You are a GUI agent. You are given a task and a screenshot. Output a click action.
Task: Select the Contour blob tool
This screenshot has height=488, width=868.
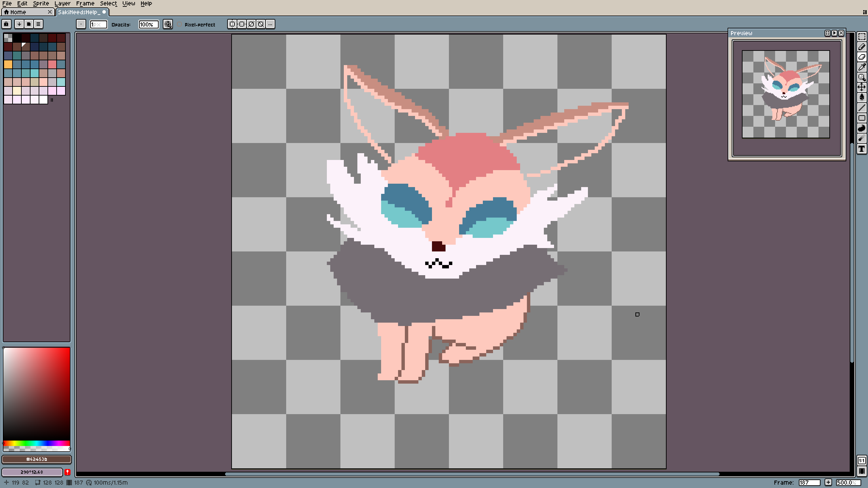[862, 128]
